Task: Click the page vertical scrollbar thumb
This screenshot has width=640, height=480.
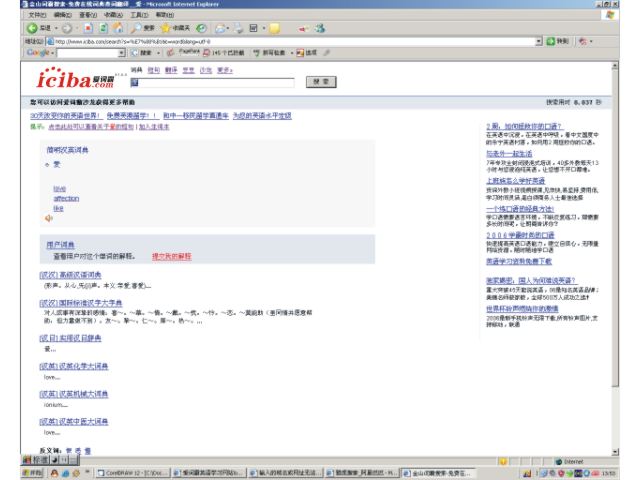Action: [615, 229]
